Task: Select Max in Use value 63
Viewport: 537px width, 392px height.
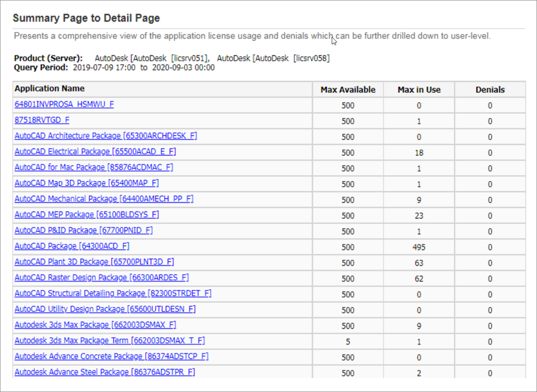Action: (x=419, y=263)
